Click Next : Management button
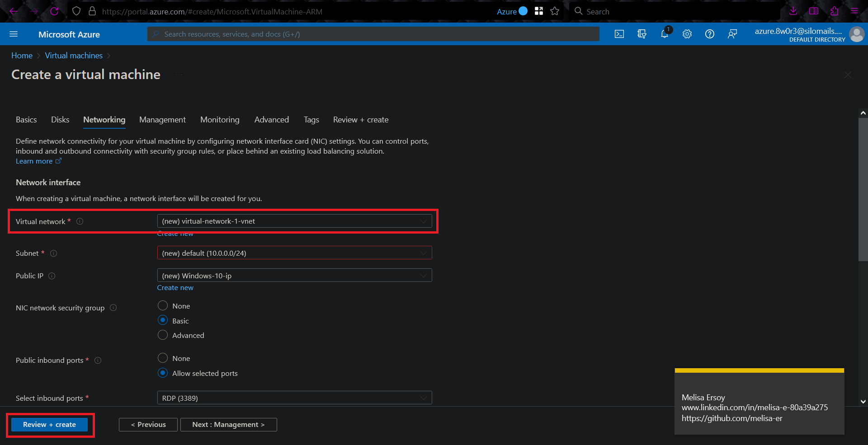This screenshot has width=868, height=445. tap(228, 425)
